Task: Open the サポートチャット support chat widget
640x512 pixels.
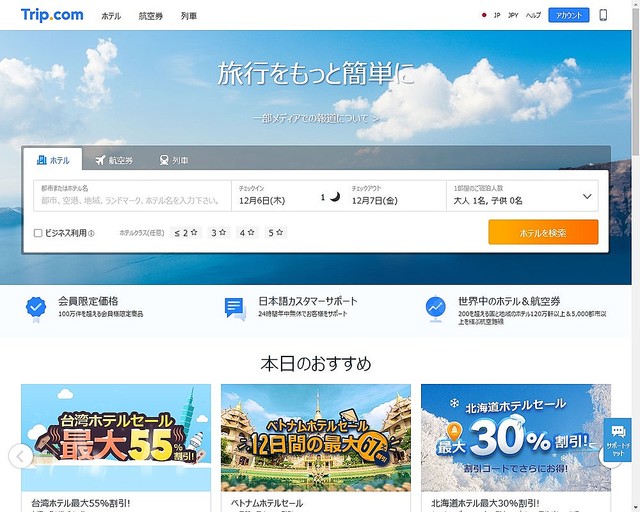Action: (x=618, y=440)
